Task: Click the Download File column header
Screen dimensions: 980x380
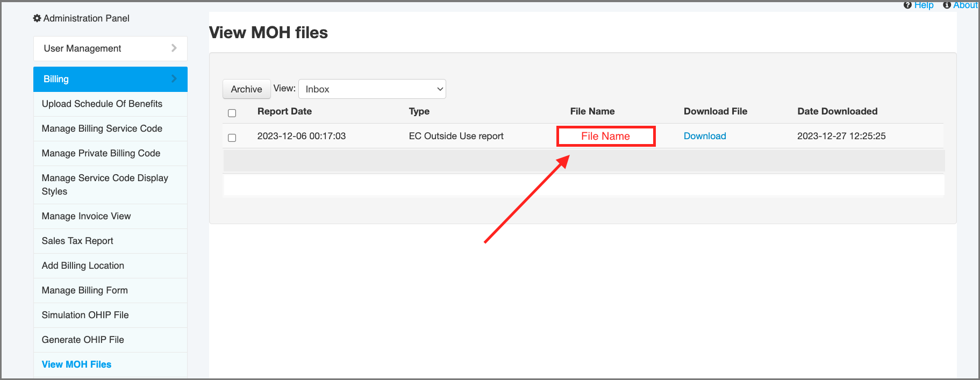Action: [715, 111]
